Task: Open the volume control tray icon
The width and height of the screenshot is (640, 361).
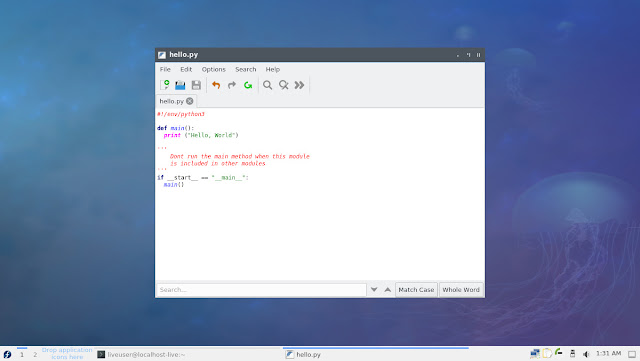Action: coord(586,354)
